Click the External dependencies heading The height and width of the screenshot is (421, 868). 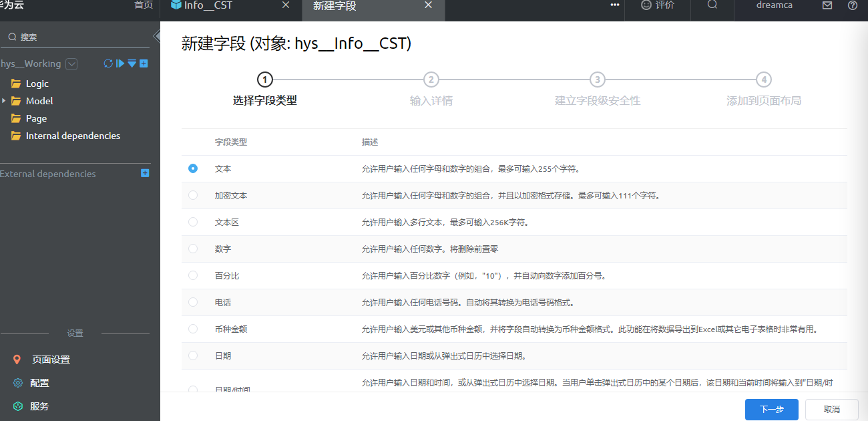[x=48, y=174]
